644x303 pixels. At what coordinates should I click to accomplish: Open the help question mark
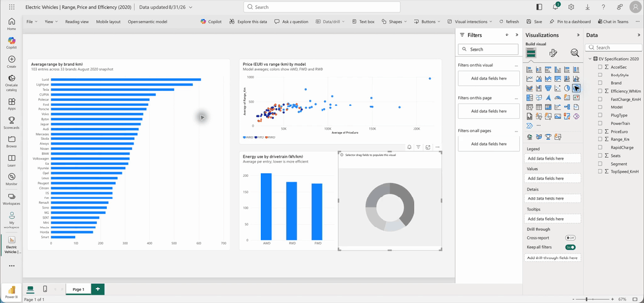[603, 7]
